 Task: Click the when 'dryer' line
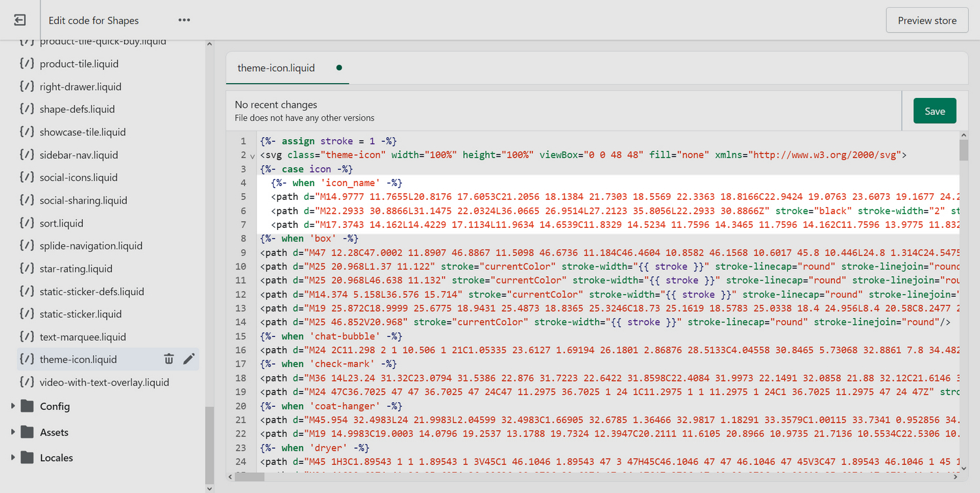(314, 448)
